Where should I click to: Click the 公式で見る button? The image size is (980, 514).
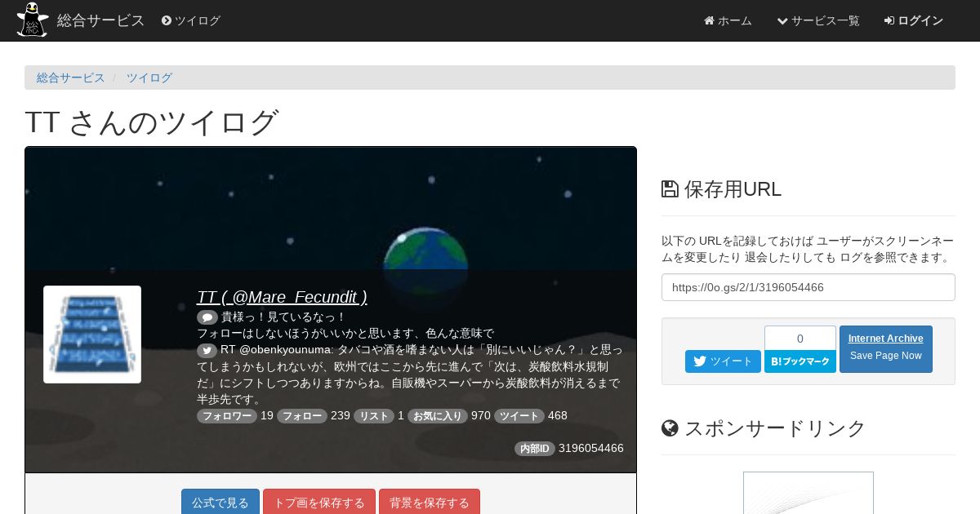(x=220, y=503)
